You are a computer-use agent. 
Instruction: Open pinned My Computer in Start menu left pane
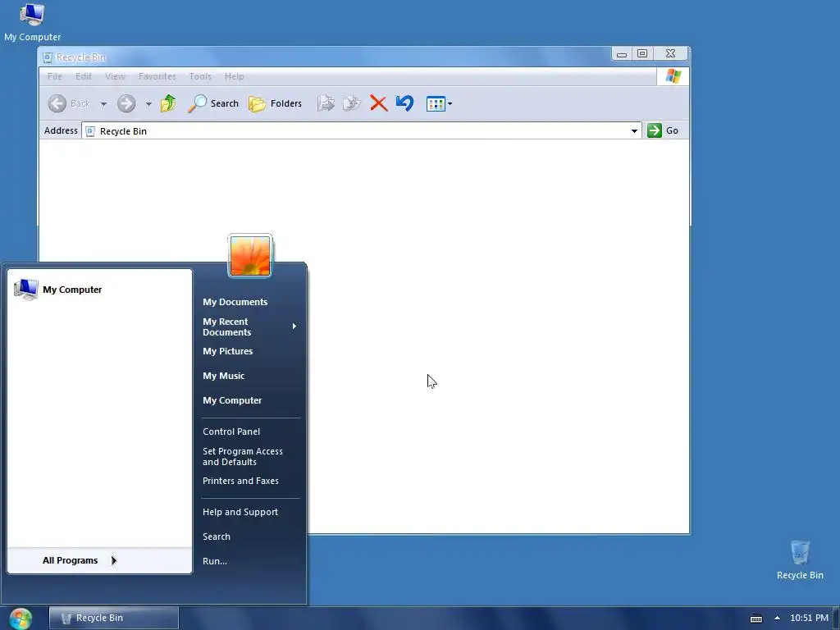99,290
